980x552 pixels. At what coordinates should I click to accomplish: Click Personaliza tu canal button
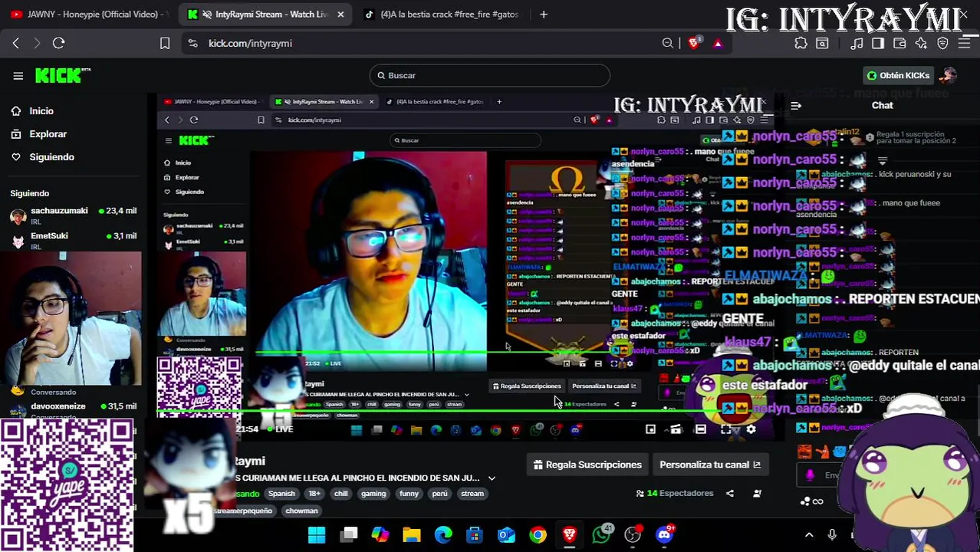pyautogui.click(x=710, y=465)
